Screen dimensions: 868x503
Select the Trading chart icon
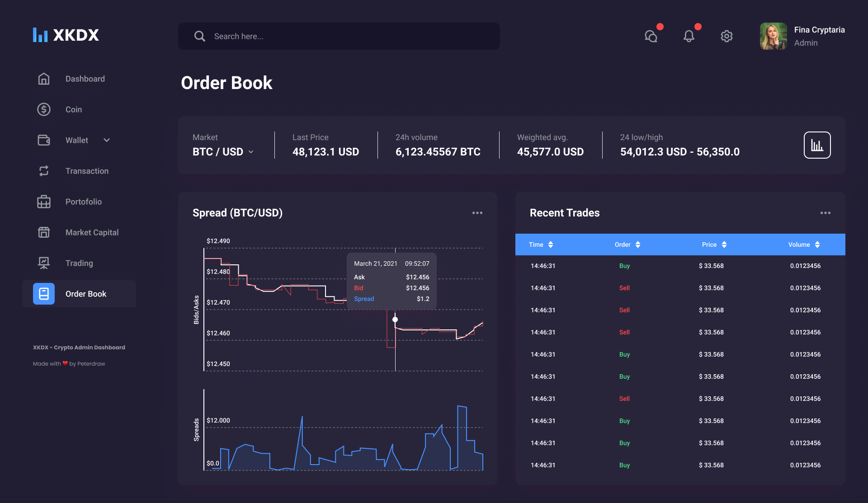tap(44, 263)
